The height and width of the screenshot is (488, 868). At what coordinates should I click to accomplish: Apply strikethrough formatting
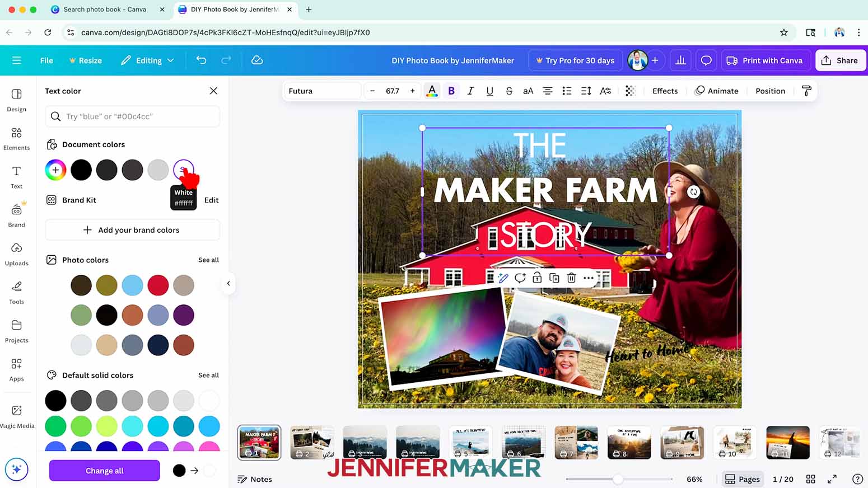click(x=509, y=91)
